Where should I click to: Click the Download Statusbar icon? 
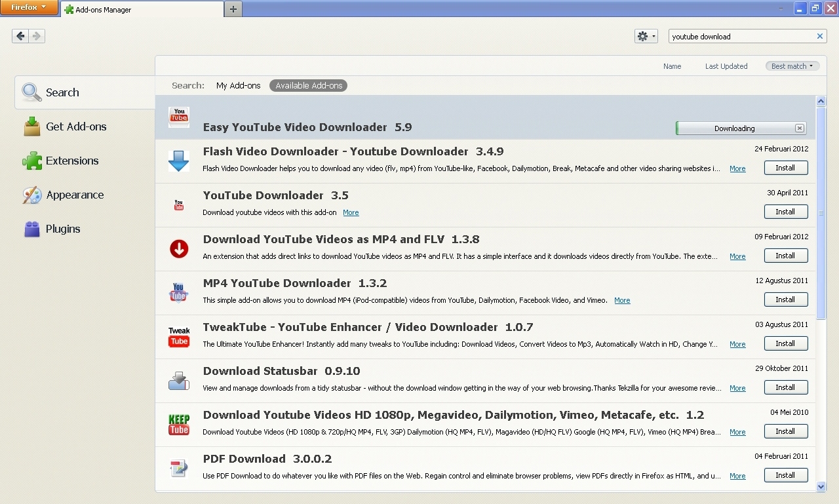click(x=179, y=381)
